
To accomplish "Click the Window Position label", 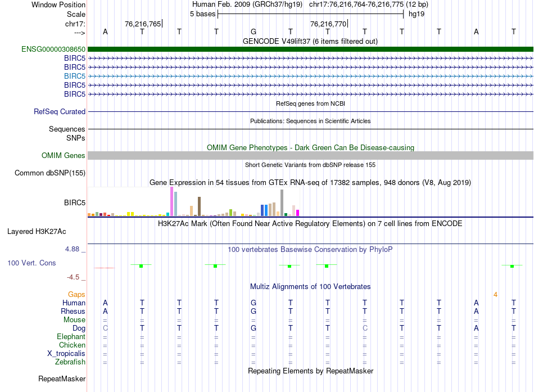I will (x=58, y=4).
